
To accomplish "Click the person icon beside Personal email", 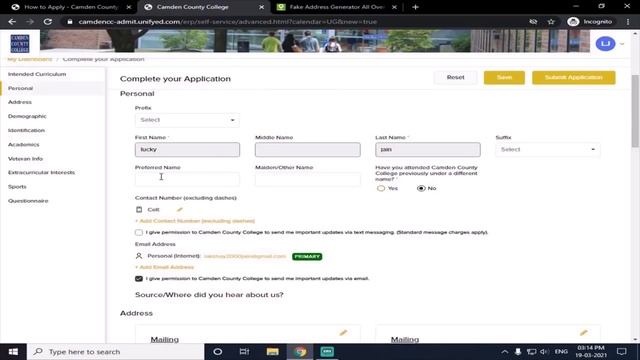I will [139, 256].
